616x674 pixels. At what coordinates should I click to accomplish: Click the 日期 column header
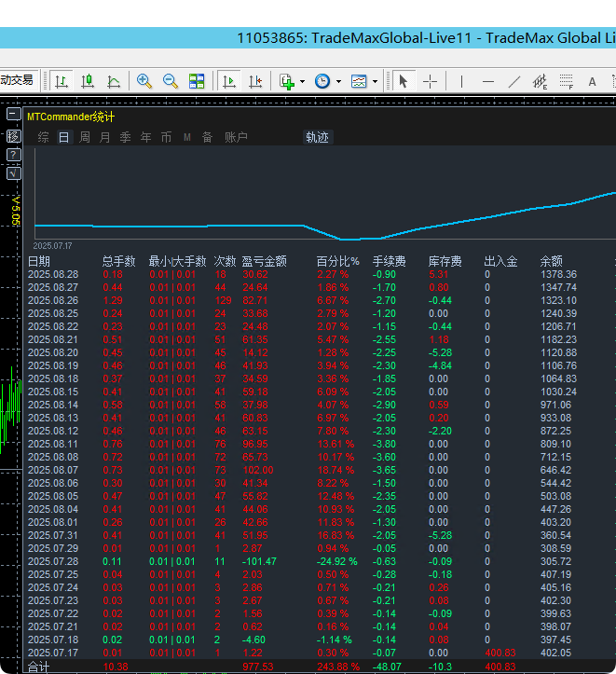coord(38,261)
